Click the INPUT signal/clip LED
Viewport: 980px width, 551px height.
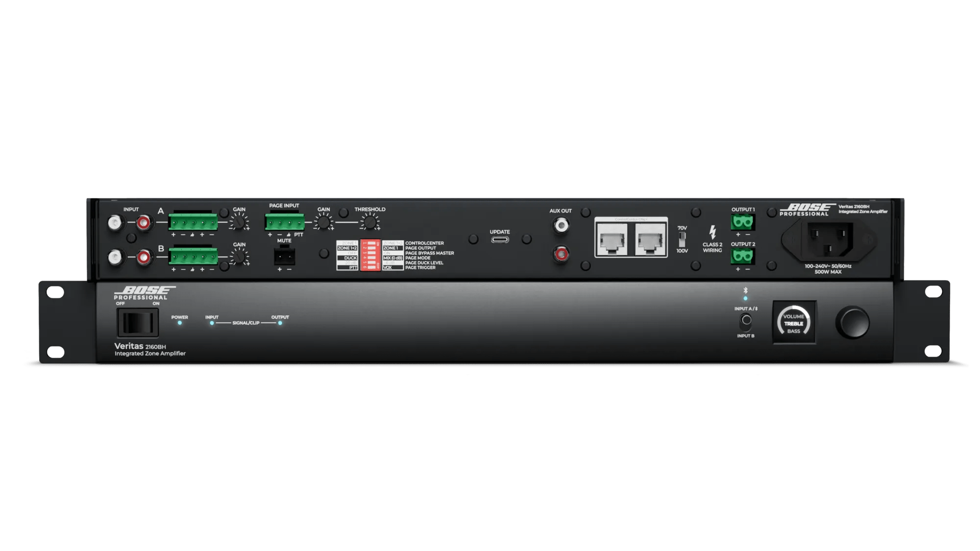tap(212, 323)
